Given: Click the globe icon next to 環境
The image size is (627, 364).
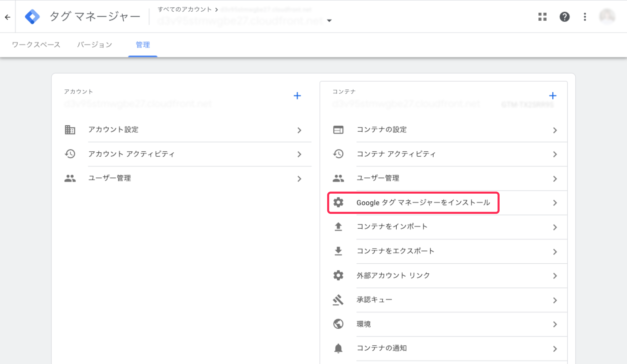Looking at the screenshot, I should pyautogui.click(x=338, y=324).
